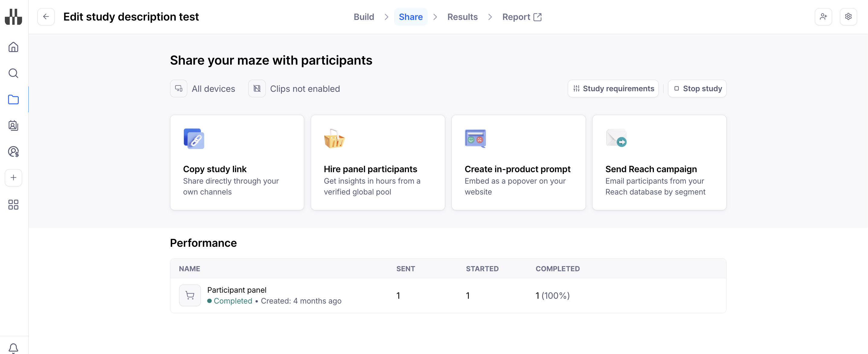868x354 pixels.
Task: Open the notifications bell icon
Action: (14, 347)
